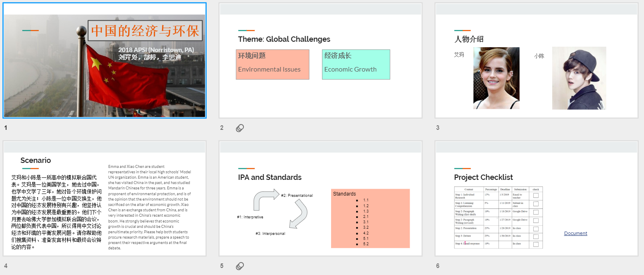Click the 经济成长 text on slide 2
This screenshot has height=275, width=644.
point(338,55)
